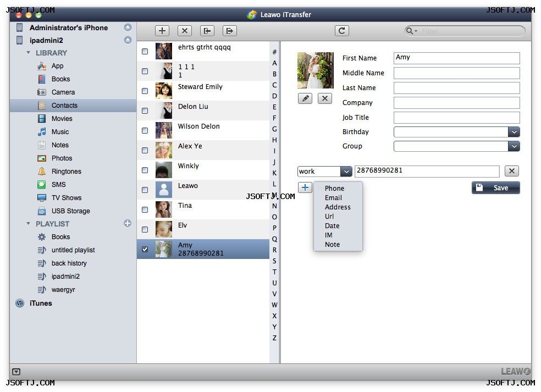Choose Url from the add-field menu
Viewport: 541px width, 392px height.
click(x=329, y=217)
